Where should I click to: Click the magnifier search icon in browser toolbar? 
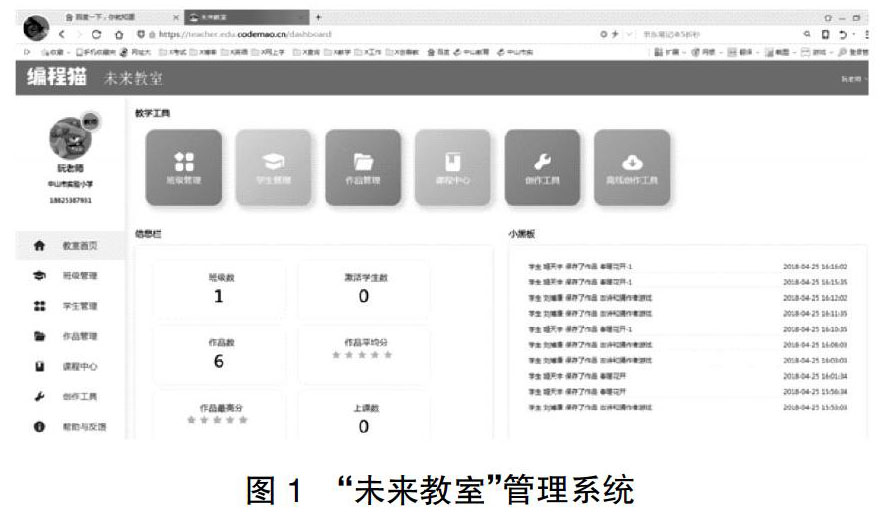[807, 34]
